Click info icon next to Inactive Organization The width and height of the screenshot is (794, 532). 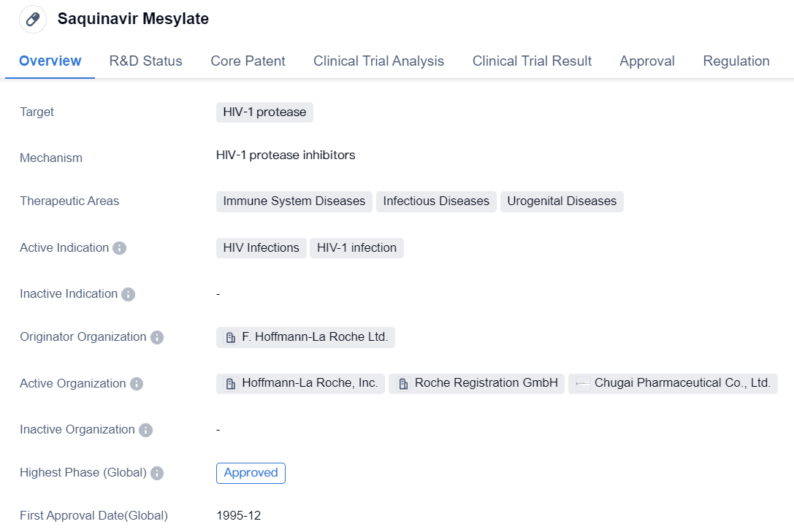click(x=145, y=430)
